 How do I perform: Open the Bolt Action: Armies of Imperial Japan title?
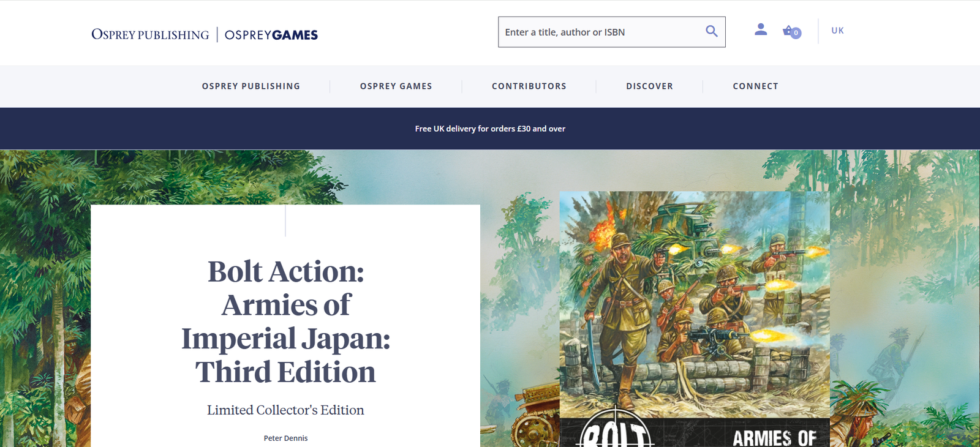(x=285, y=321)
